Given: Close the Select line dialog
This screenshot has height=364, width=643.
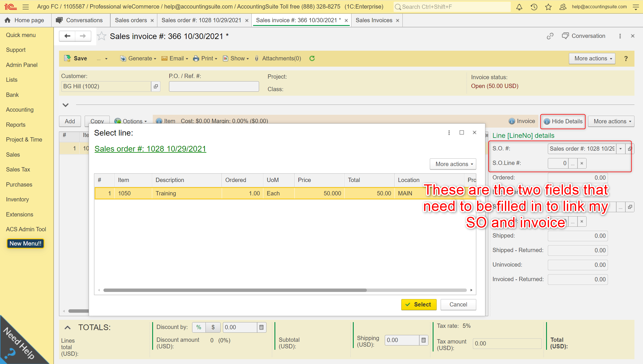Looking at the screenshot, I should pyautogui.click(x=475, y=133).
